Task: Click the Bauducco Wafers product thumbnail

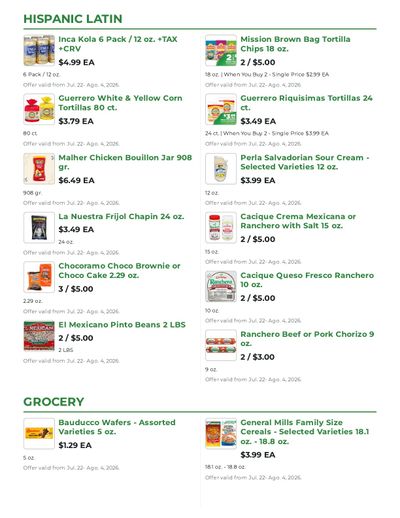Action: (x=39, y=434)
